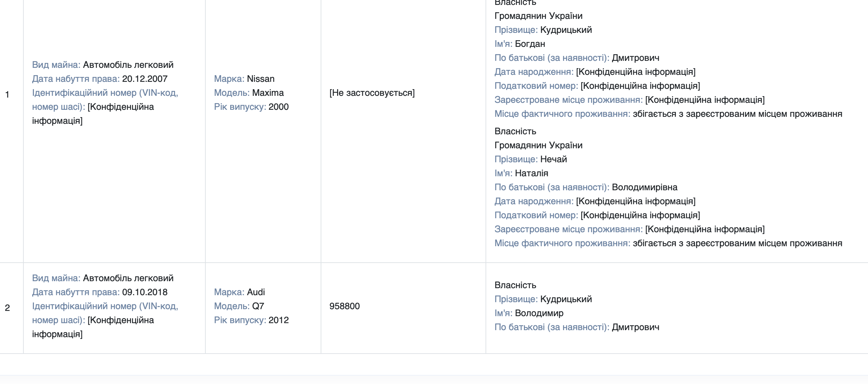Screen dimensions: 868x384
Task: Click patronymic Володимирівна
Action: (644, 187)
